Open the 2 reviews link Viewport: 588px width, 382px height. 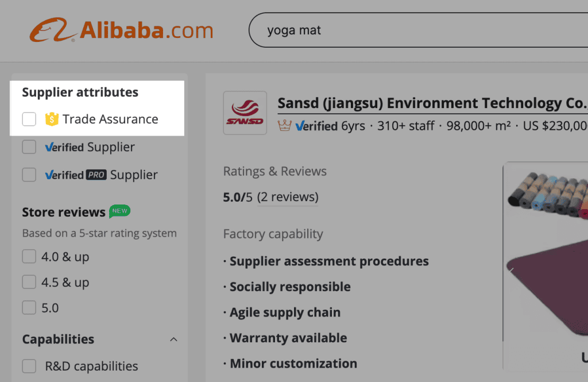tap(288, 196)
